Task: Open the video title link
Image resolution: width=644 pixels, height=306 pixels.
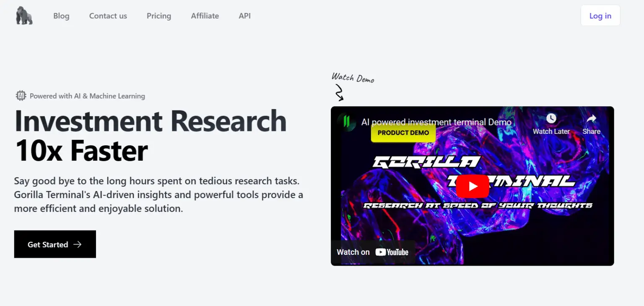Action: [436, 123]
